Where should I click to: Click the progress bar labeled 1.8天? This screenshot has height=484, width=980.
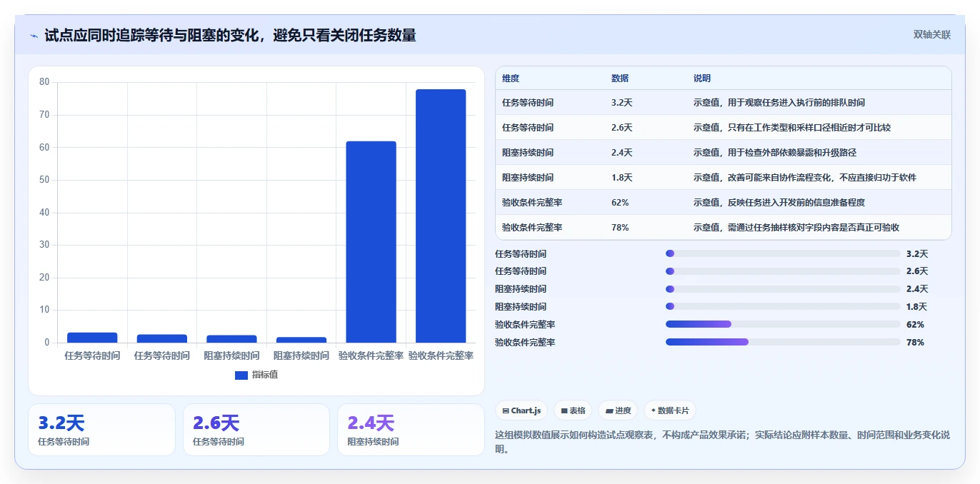[x=783, y=306]
